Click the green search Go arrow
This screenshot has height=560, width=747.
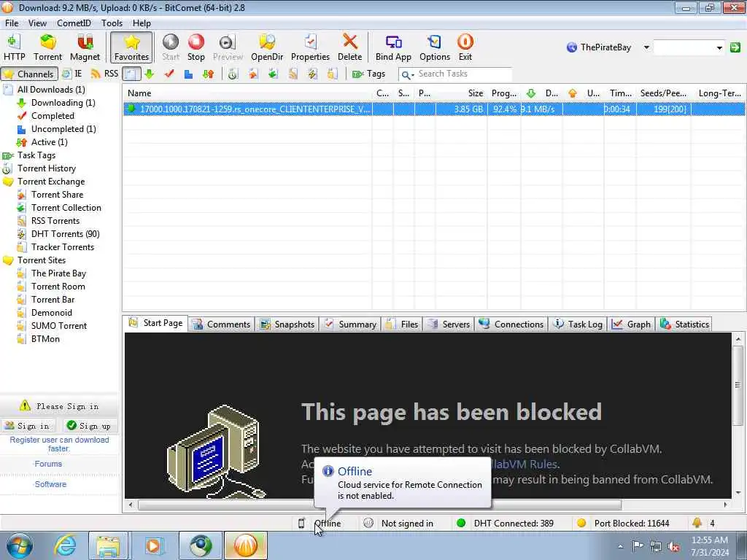click(x=735, y=47)
